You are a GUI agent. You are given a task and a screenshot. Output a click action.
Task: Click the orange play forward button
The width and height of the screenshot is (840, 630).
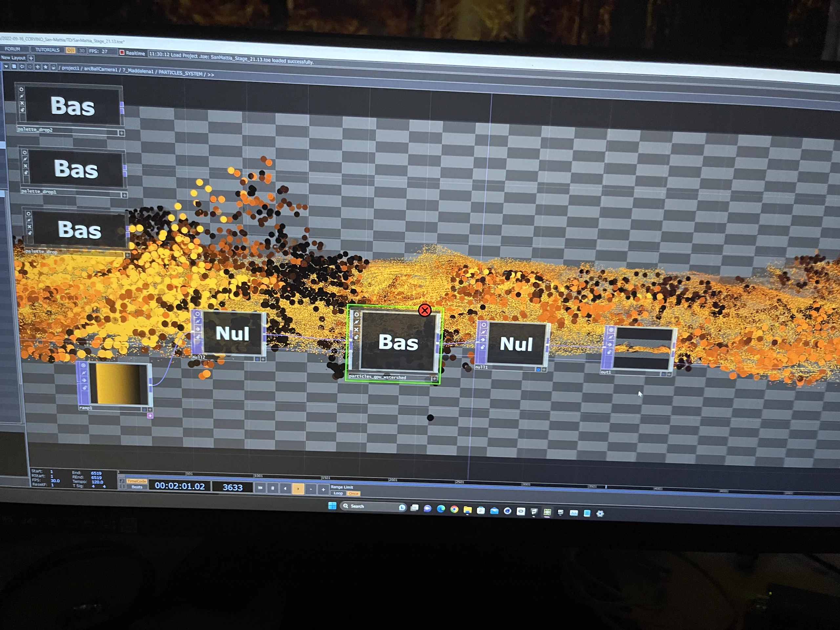pyautogui.click(x=298, y=489)
